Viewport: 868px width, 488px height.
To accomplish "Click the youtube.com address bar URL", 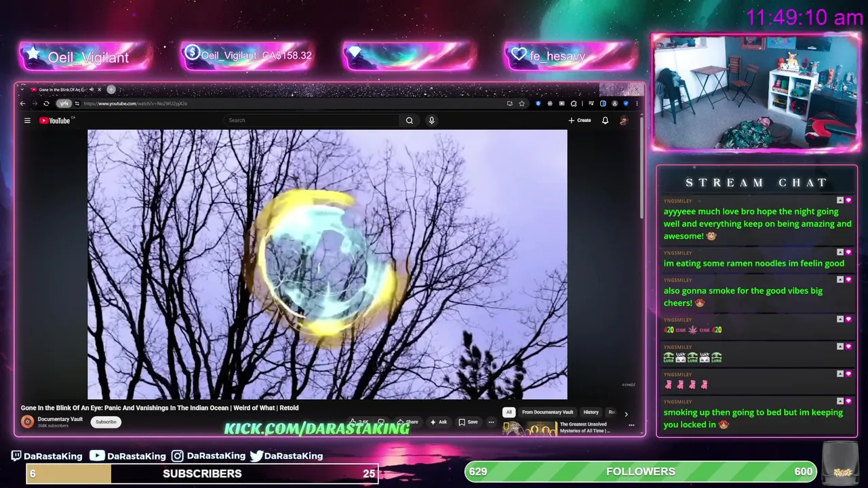I will coord(136,104).
